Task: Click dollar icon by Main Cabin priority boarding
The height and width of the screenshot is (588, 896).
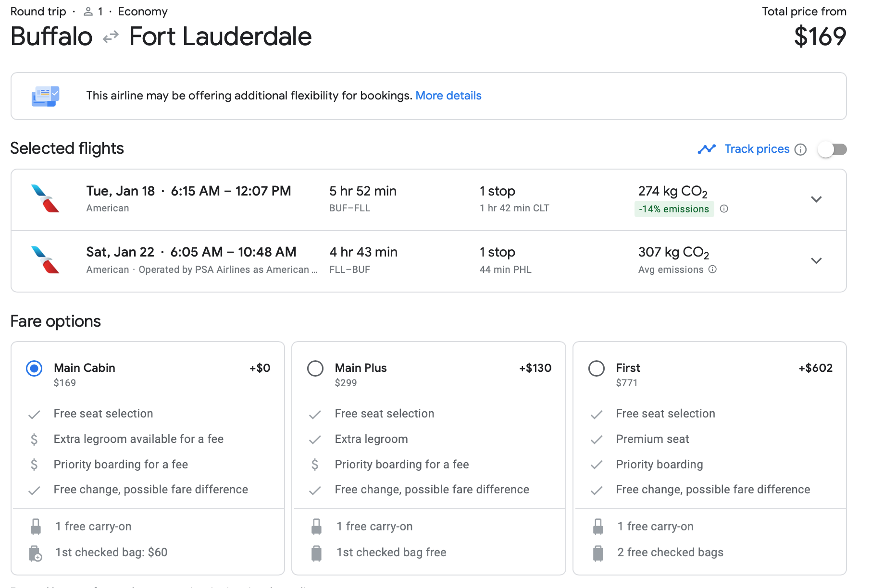Action: (x=34, y=465)
